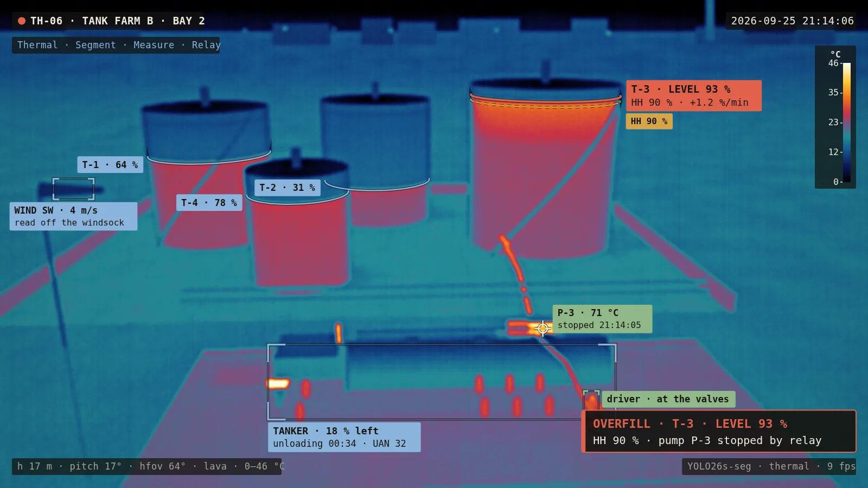The image size is (868, 488).
Task: Click the 23 tick on temperature scale
Action: tap(833, 123)
